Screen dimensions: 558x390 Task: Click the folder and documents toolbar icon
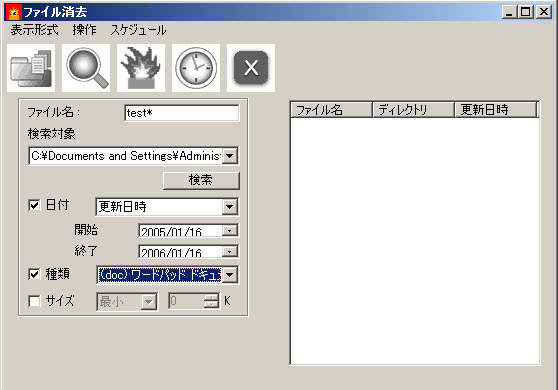[x=31, y=68]
